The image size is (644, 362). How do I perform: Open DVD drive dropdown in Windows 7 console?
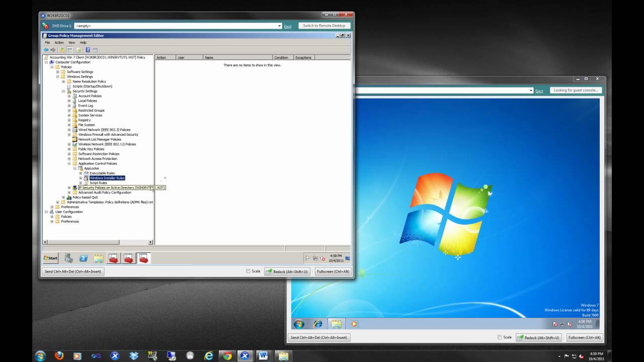(x=531, y=90)
